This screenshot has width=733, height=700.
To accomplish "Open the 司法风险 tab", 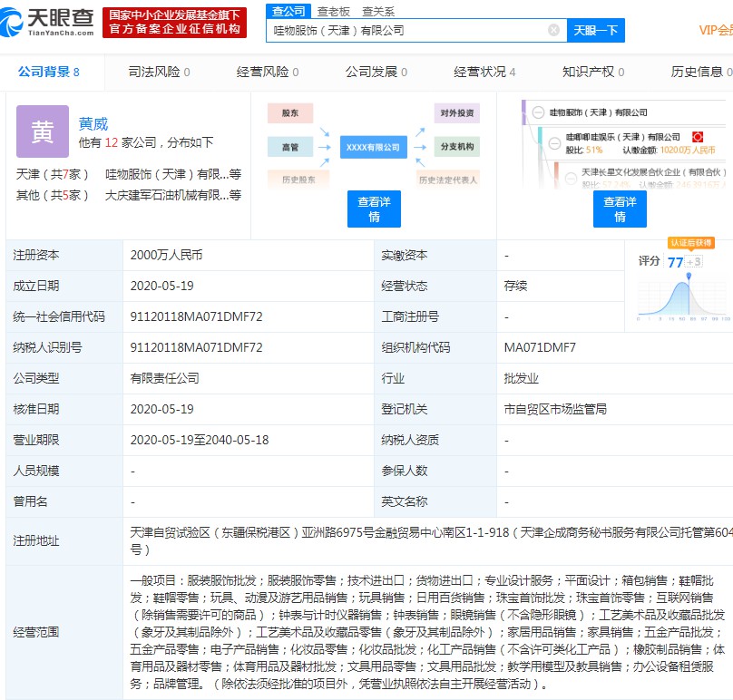I will 159,72.
